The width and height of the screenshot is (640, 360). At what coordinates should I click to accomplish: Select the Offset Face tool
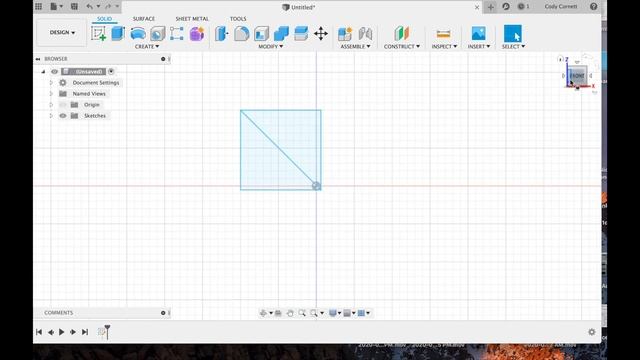tap(301, 34)
